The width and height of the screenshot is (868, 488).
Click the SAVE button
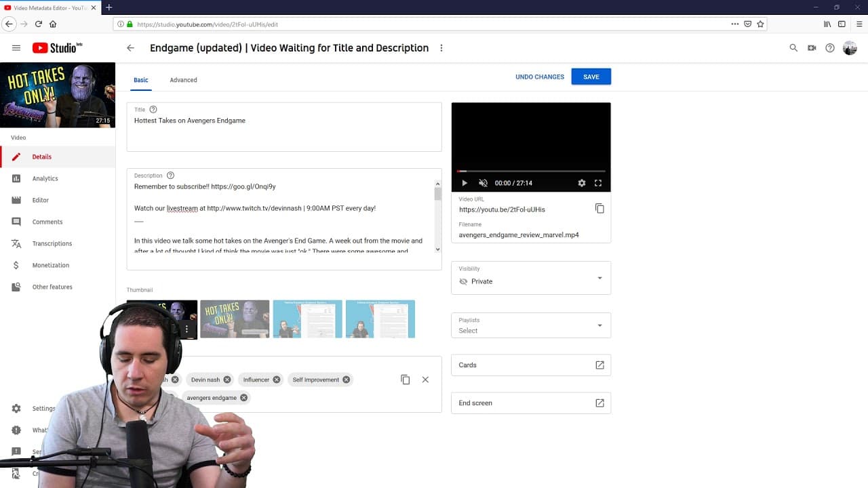coord(591,77)
